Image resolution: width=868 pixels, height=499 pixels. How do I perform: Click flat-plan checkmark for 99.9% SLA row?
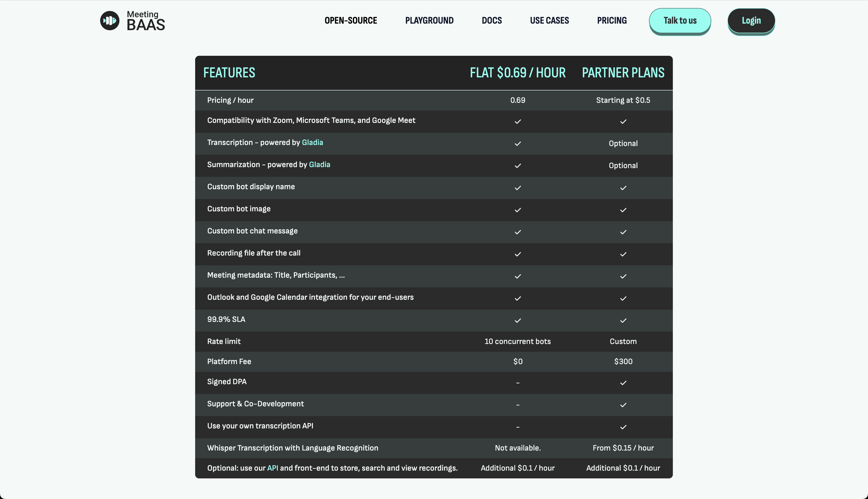[x=518, y=320]
